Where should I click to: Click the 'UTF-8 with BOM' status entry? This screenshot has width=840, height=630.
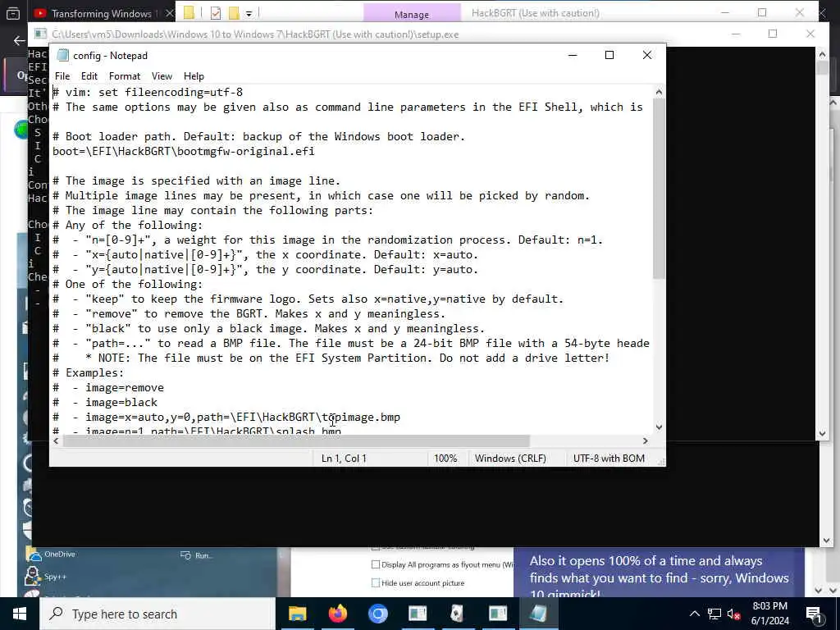609,458
